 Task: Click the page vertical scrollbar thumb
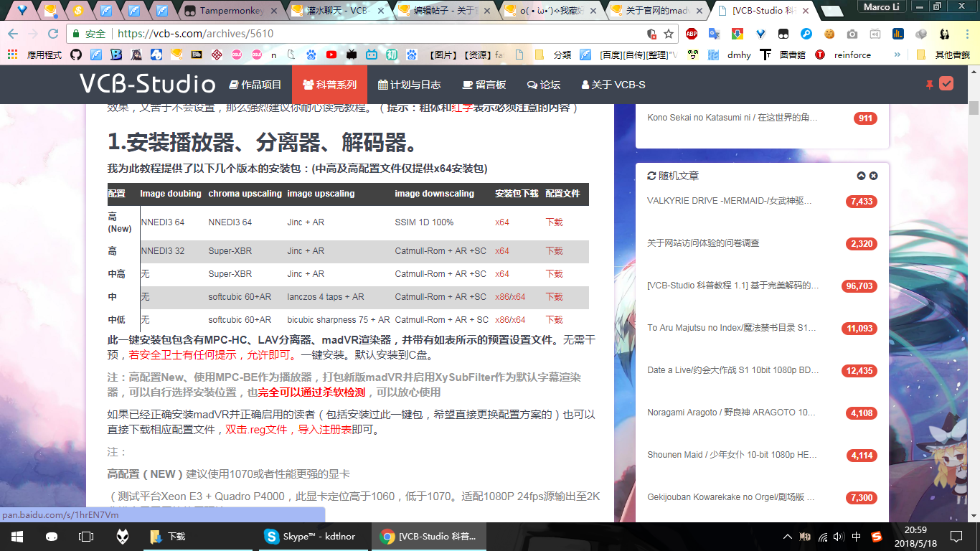pos(974,109)
